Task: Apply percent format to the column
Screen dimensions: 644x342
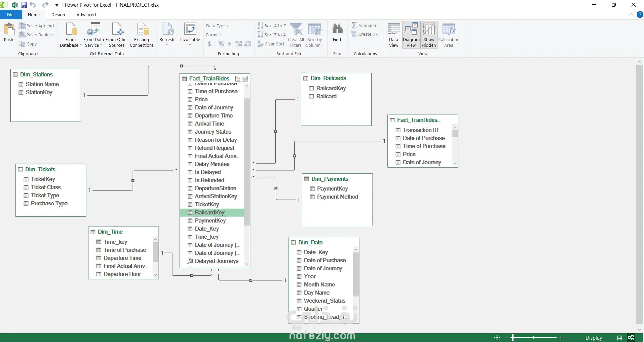Action: coord(221,44)
